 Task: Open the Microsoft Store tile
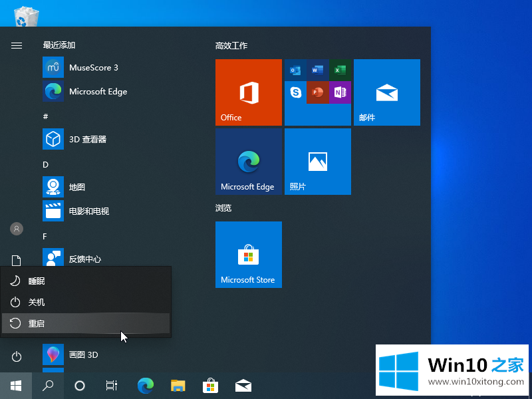pyautogui.click(x=249, y=255)
